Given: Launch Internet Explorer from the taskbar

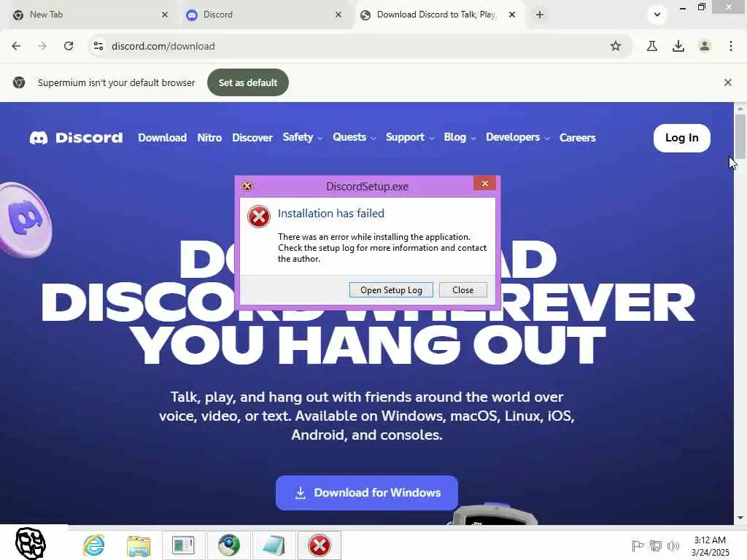Looking at the screenshot, I should 94,545.
